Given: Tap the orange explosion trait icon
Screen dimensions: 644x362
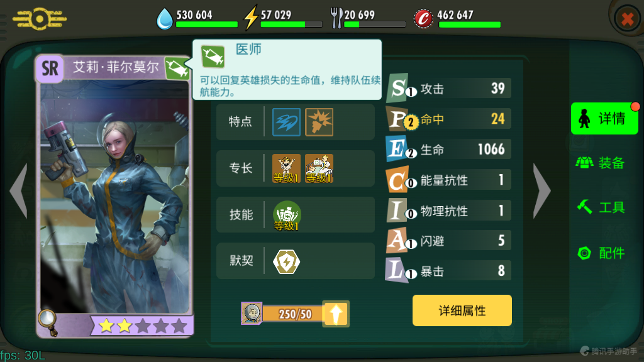Looking at the screenshot, I should [x=319, y=122].
